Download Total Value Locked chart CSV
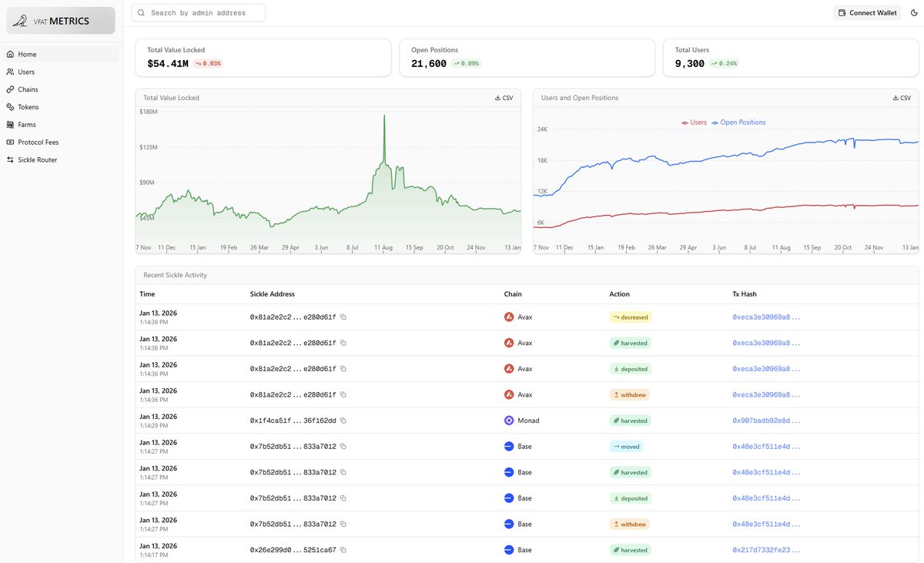Screen dimensions: 924x563 pyautogui.click(x=504, y=98)
